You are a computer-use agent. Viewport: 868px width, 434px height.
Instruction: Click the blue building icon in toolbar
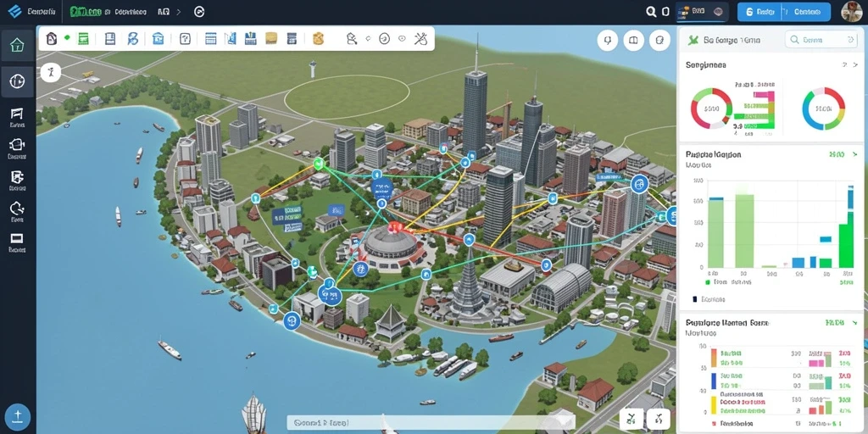click(158, 39)
